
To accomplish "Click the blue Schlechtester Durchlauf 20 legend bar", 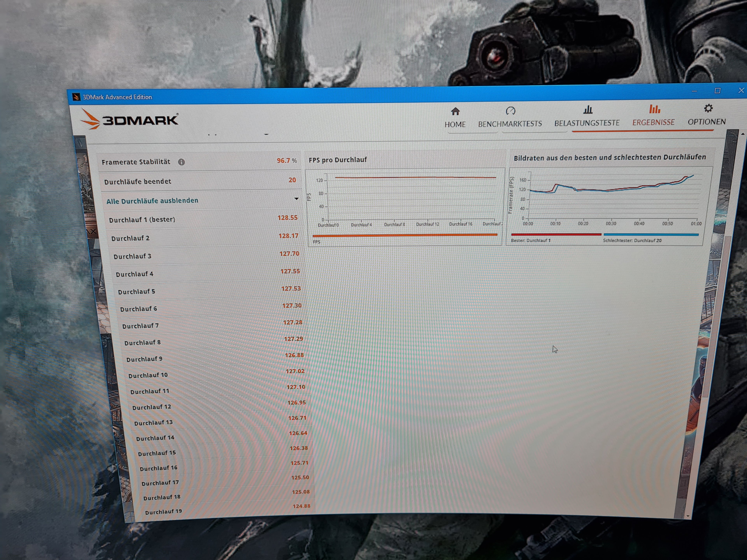I will click(x=651, y=234).
